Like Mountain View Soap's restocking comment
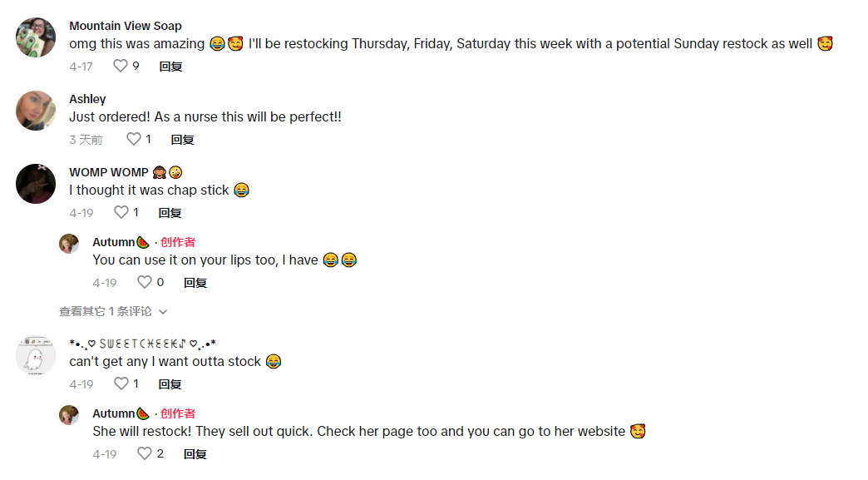This screenshot has width=868, height=480. 121,66
